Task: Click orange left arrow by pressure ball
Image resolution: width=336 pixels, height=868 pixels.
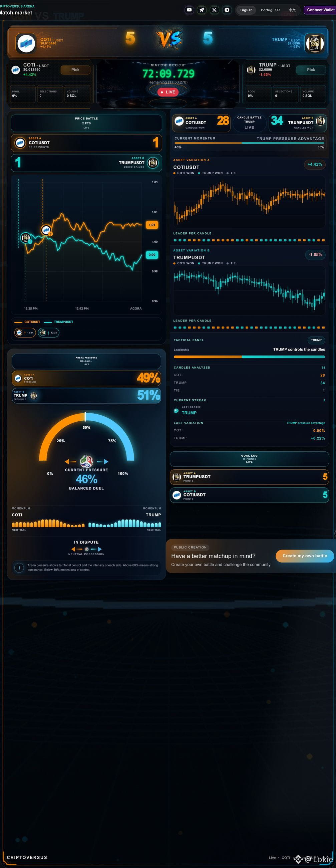Action: point(70,461)
